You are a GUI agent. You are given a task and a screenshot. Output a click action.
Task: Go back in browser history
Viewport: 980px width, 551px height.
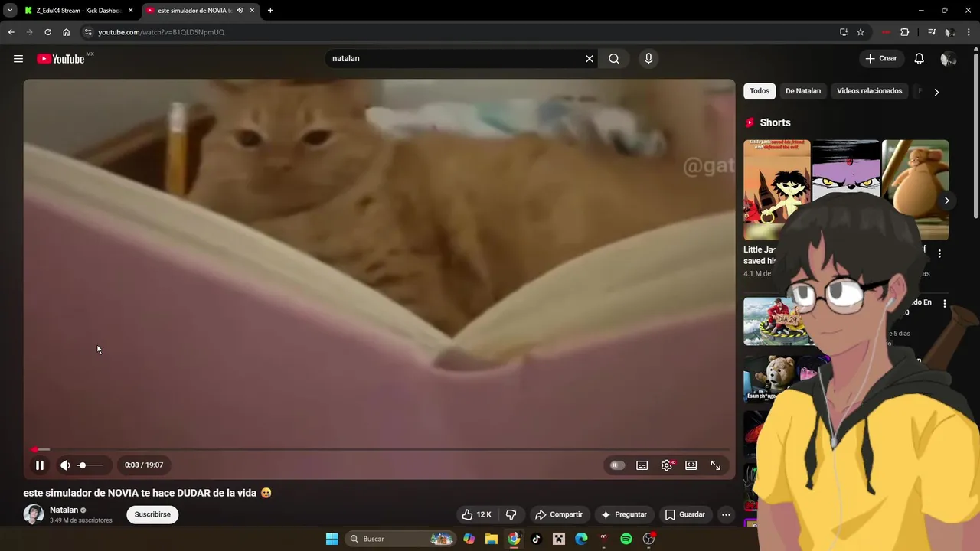coord(11,32)
